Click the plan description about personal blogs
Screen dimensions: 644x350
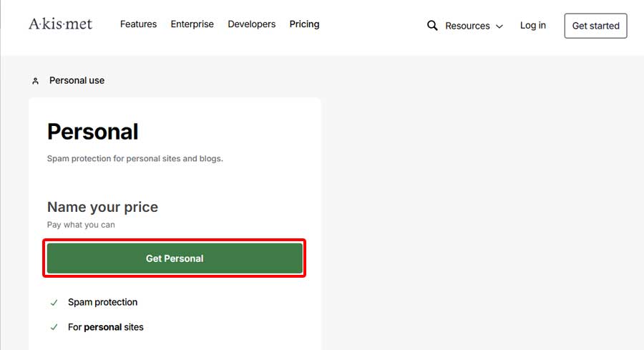[135, 158]
